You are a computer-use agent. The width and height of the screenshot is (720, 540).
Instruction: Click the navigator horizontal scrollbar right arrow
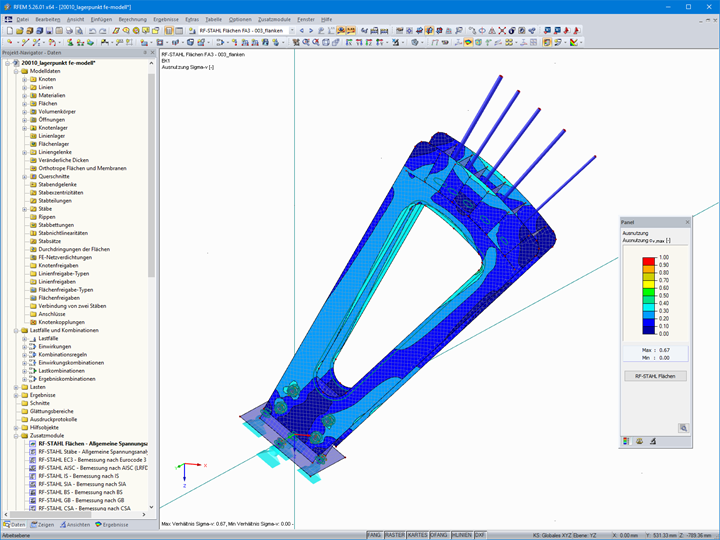(144, 515)
